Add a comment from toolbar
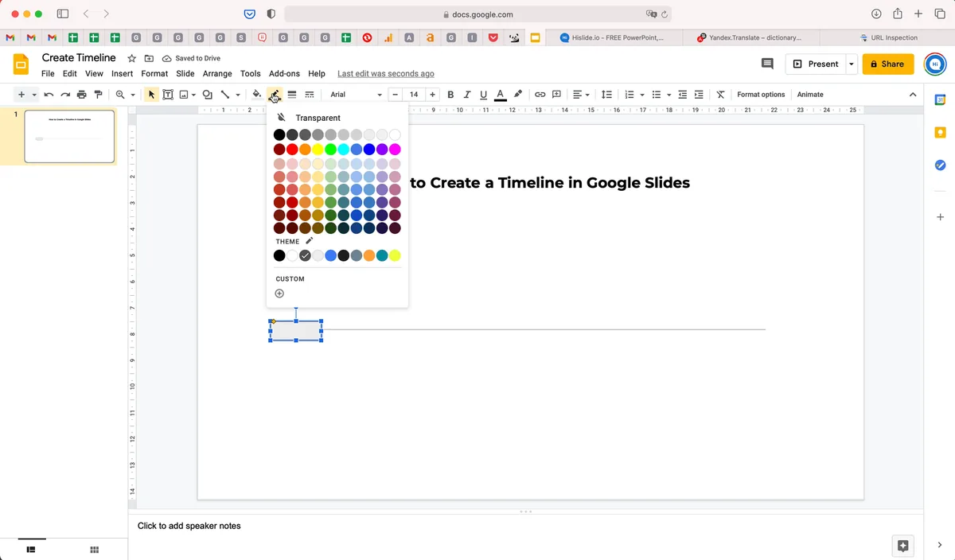The image size is (955, 560). click(557, 95)
